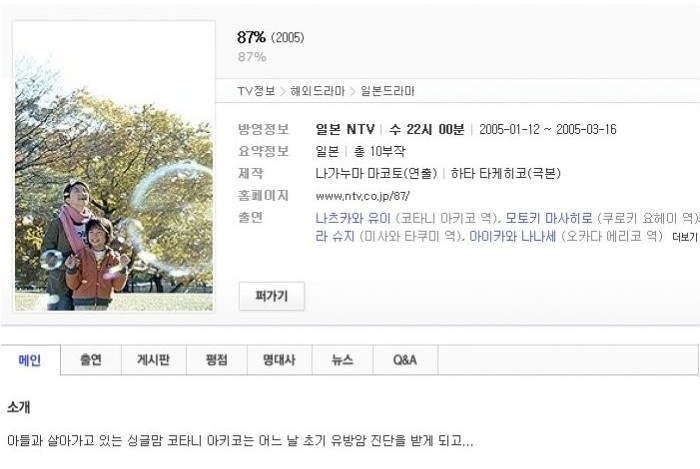Viewport: 700px width, 469px height.
Task: Switch to the Q&A tab
Action: [x=405, y=360]
